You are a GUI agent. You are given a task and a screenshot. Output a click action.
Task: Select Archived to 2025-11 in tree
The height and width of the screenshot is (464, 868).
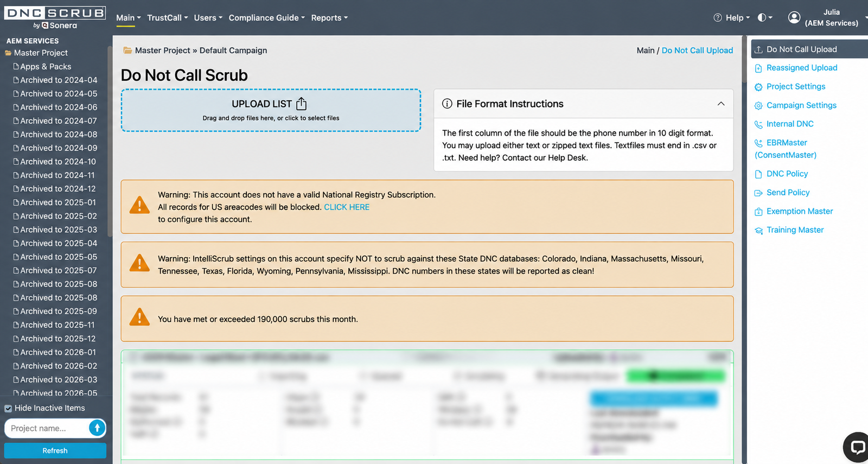[x=58, y=325]
